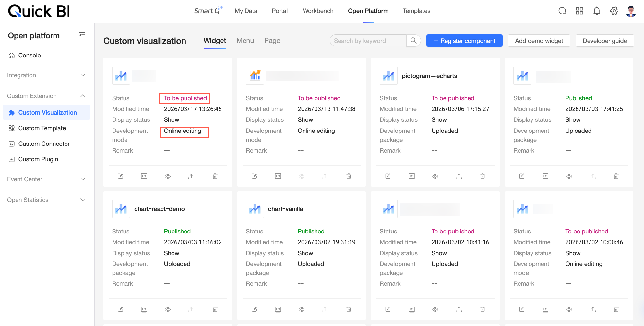This screenshot has width=644, height=326.
Task: Open the Workbench section
Action: 318,11
